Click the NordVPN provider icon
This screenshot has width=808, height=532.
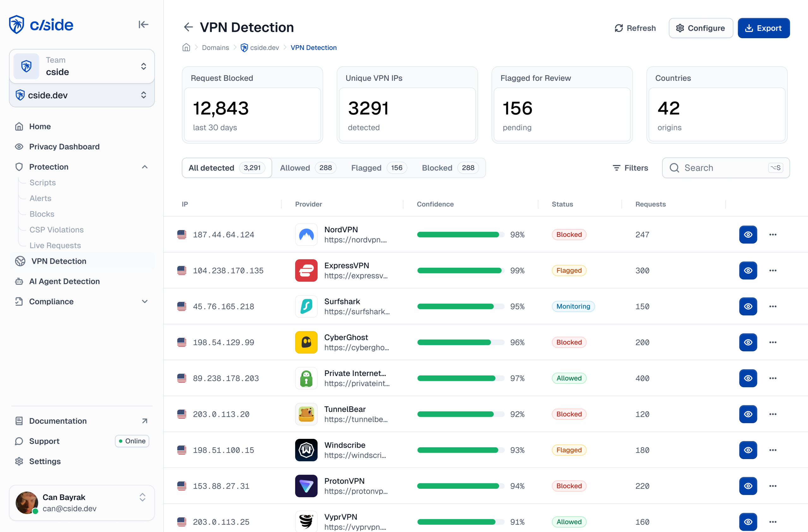pos(306,234)
